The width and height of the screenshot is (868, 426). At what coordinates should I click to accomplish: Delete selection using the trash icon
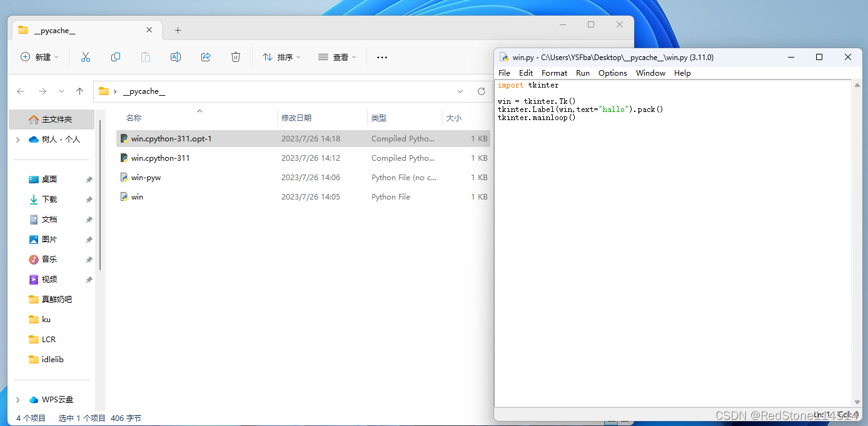click(235, 57)
